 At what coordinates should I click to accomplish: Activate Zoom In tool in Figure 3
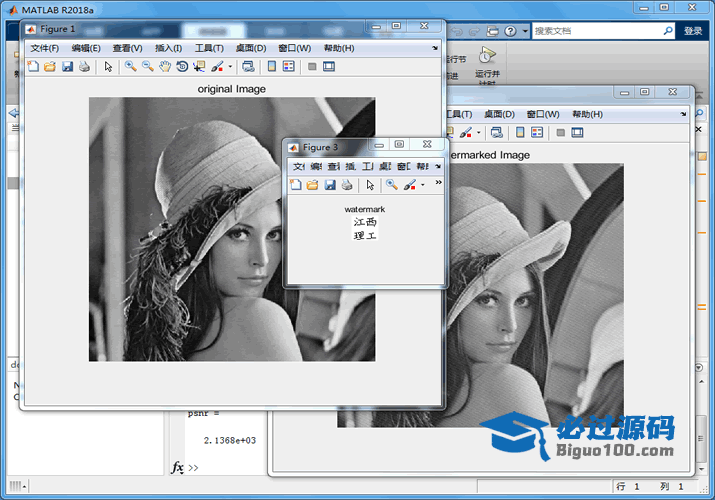tap(392, 185)
